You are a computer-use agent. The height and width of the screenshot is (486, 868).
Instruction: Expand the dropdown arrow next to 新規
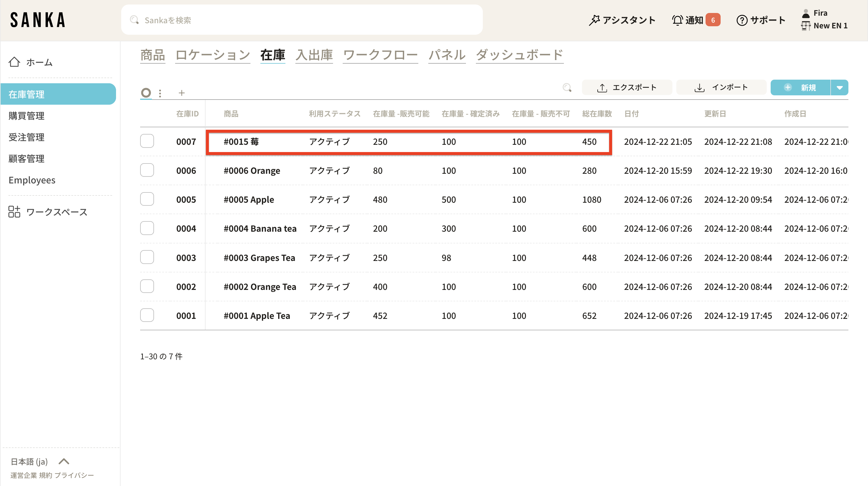point(839,88)
